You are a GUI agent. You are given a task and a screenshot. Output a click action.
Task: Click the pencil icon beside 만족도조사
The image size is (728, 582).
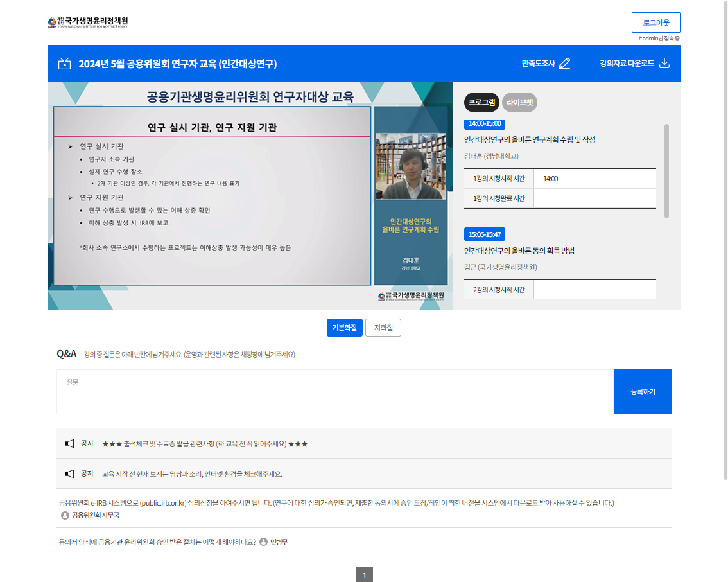(564, 64)
